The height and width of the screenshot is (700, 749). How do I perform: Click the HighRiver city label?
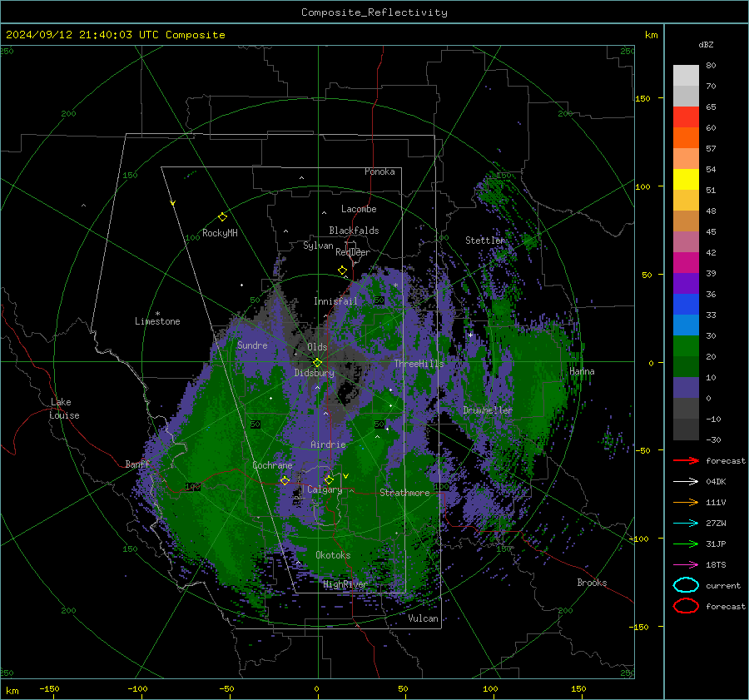click(x=345, y=584)
